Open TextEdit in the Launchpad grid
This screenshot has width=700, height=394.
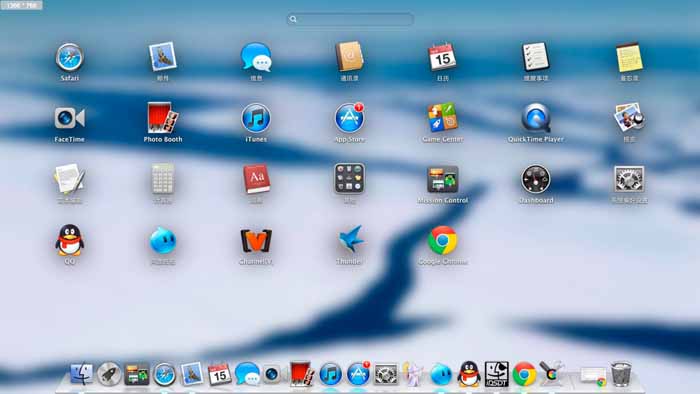[x=69, y=179]
